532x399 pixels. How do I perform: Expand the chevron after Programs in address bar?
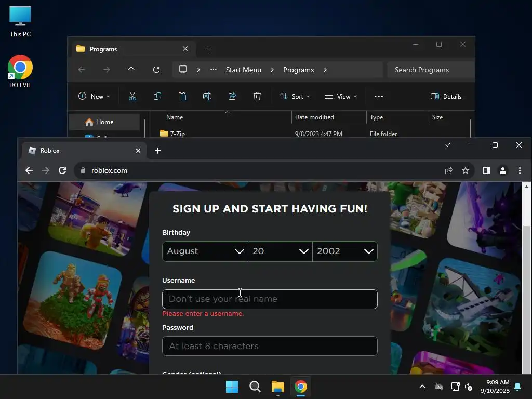click(x=325, y=70)
